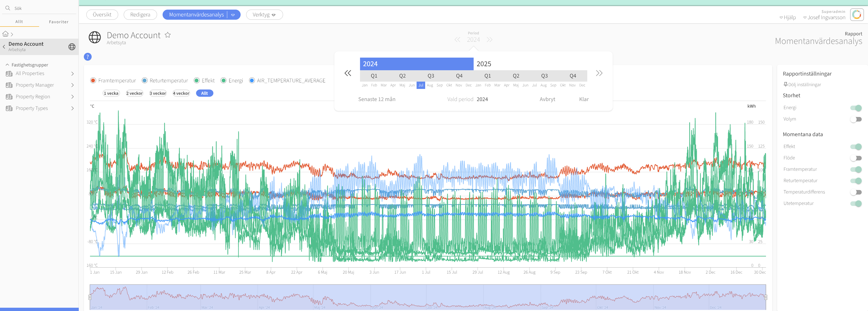Enable the Volym toggle
The width and height of the screenshot is (868, 311).
coord(856,119)
